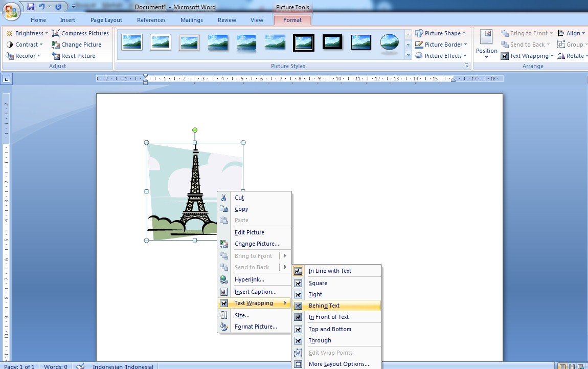
Task: Apply the first simple frame picture style
Action: point(132,42)
